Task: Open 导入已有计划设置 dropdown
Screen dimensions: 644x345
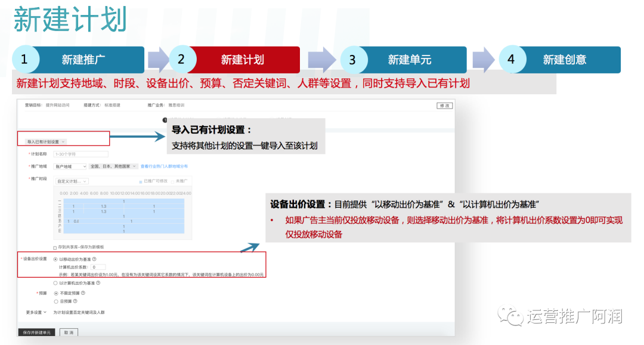Action: [45, 142]
